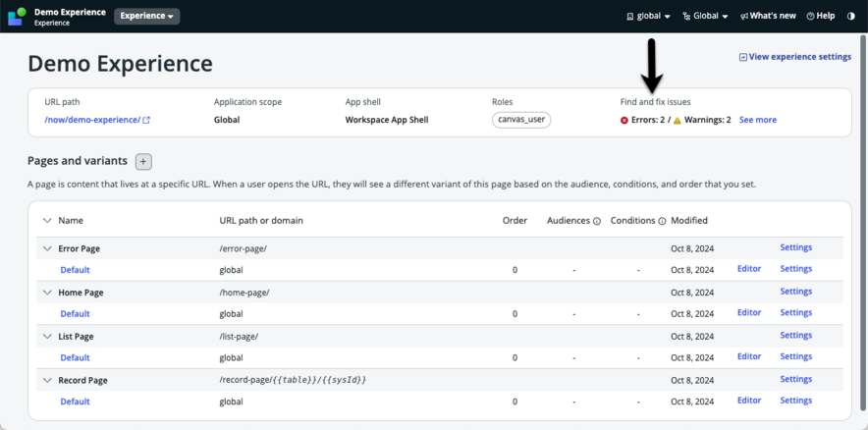Click the Error Page name text
Image resolution: width=868 pixels, height=430 pixels.
coord(80,249)
